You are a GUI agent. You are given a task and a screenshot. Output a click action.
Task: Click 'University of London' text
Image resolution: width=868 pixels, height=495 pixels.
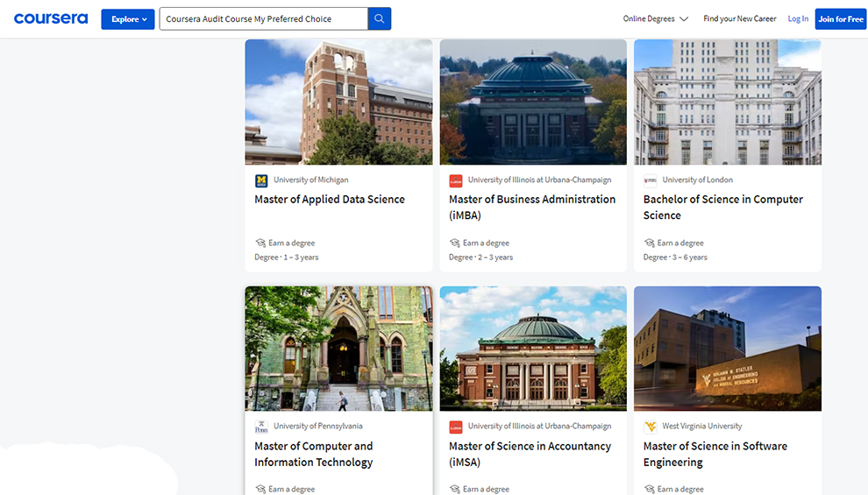click(697, 180)
